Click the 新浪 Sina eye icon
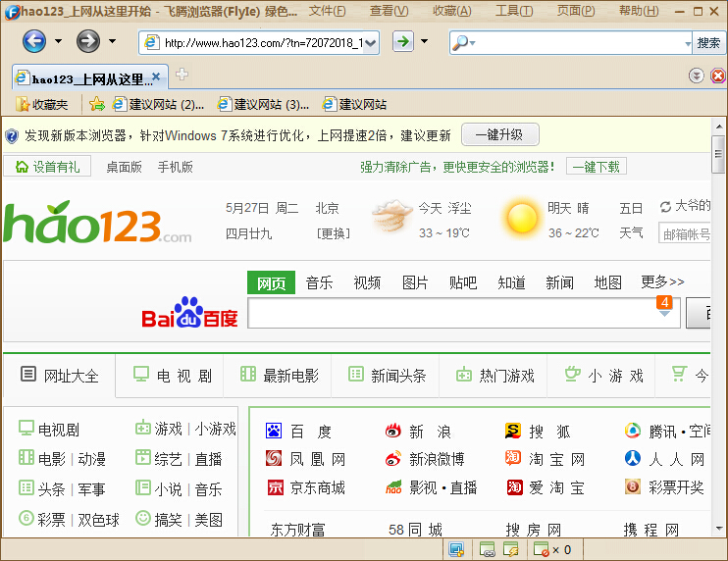Viewport: 728px width, 561px height. coord(393,432)
